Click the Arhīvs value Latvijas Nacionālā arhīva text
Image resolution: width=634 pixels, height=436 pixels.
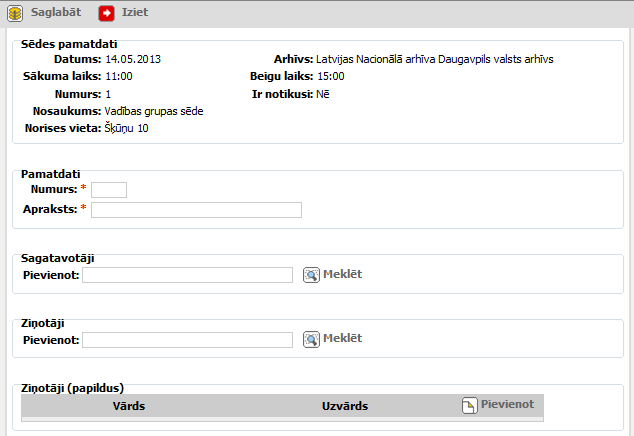(x=434, y=59)
